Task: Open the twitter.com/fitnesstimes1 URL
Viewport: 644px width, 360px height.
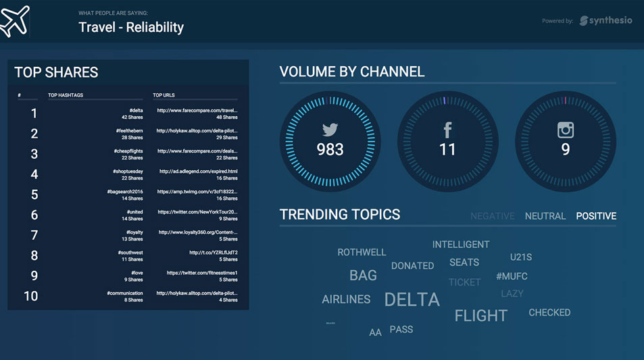Action: pos(202,273)
